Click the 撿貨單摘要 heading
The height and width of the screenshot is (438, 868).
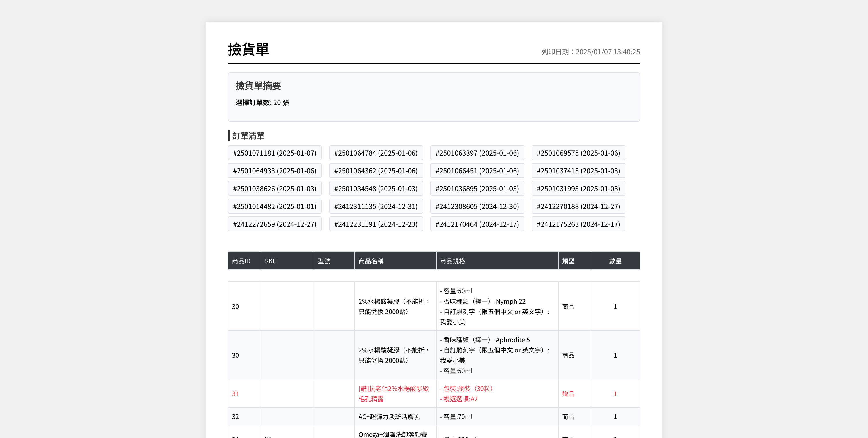(258, 86)
